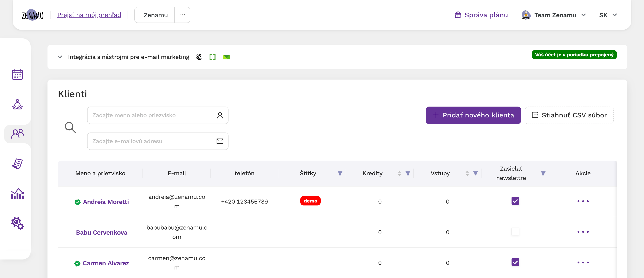
Task: Click the red demo tag
Action: click(x=310, y=201)
